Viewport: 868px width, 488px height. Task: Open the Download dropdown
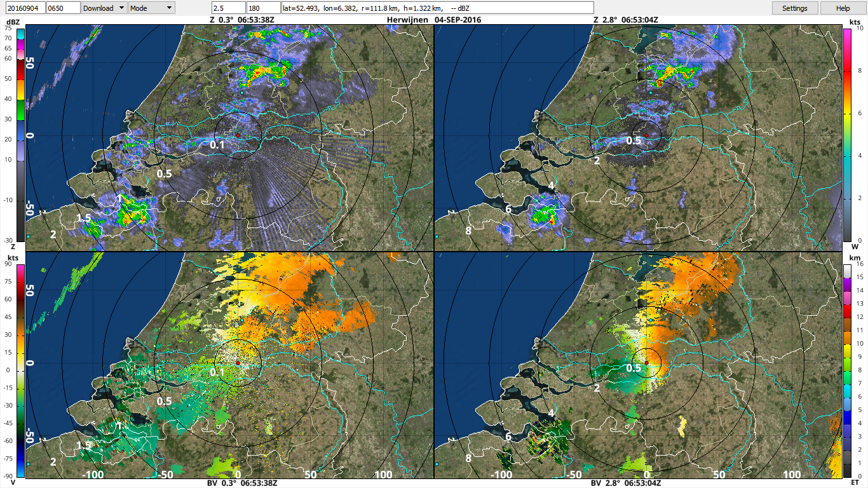pos(104,8)
